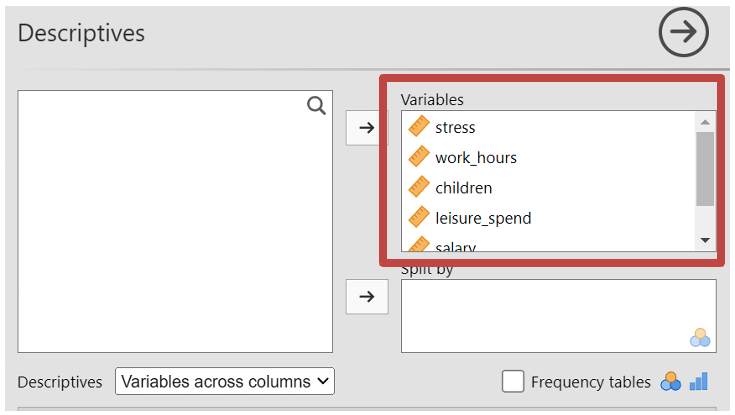Click the ruler icon beside children
The image size is (735, 415).
tap(418, 187)
